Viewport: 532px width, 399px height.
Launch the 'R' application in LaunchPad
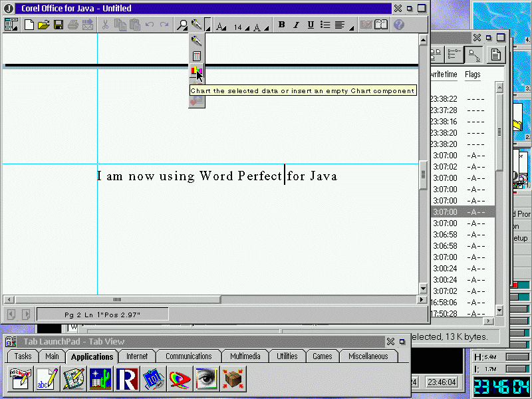126,378
